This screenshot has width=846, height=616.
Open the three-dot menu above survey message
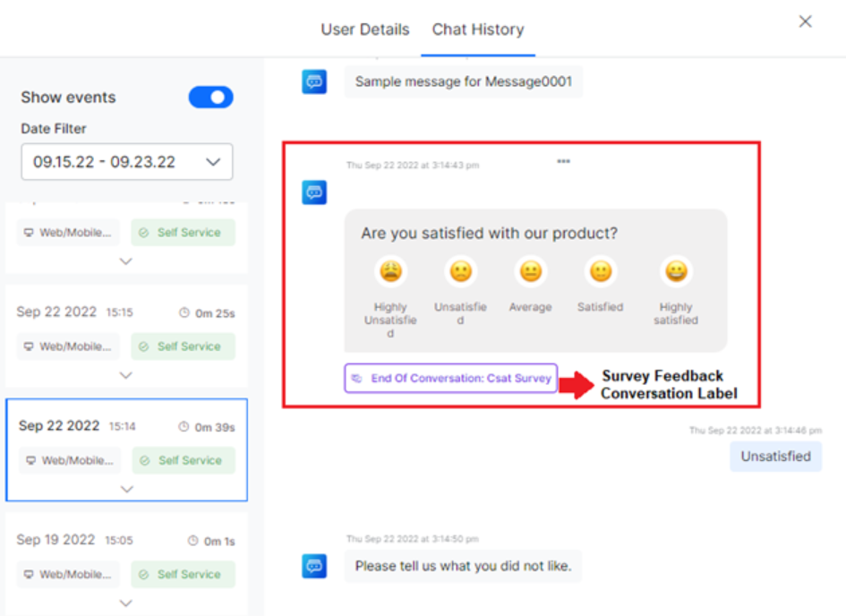[x=563, y=162]
